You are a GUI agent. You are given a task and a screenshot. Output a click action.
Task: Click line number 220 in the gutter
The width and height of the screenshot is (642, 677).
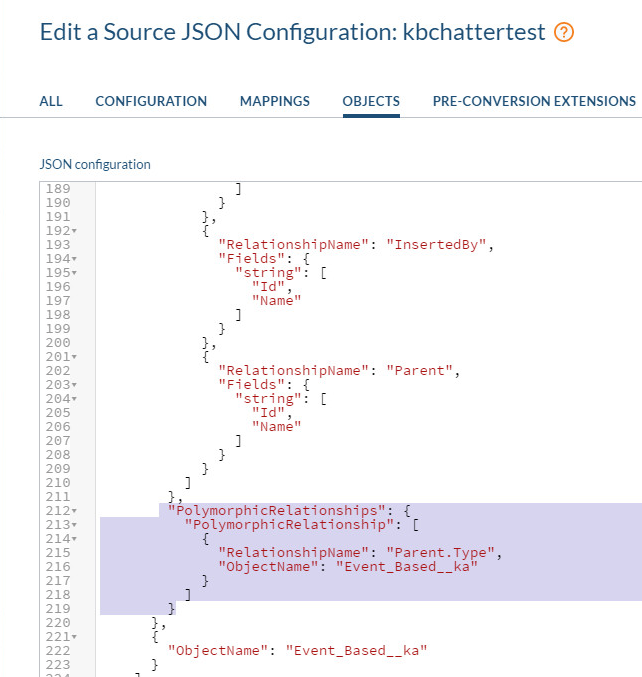(x=58, y=623)
